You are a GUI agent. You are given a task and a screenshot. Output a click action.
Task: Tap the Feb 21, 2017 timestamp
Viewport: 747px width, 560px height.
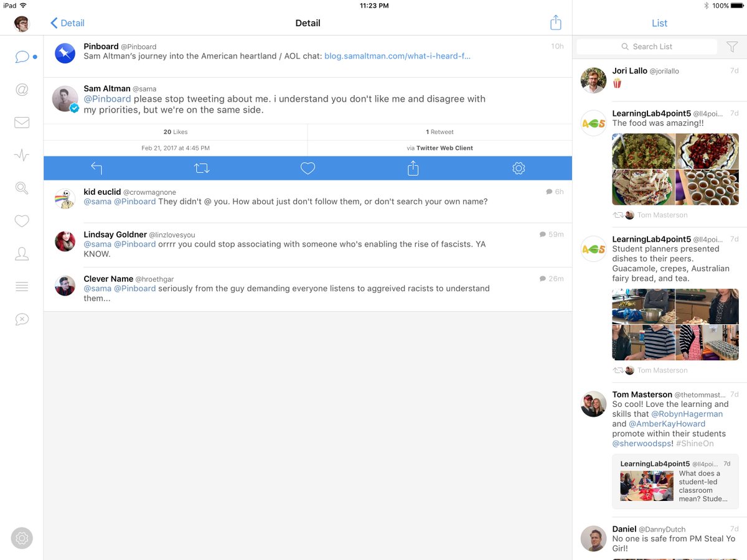(x=176, y=148)
